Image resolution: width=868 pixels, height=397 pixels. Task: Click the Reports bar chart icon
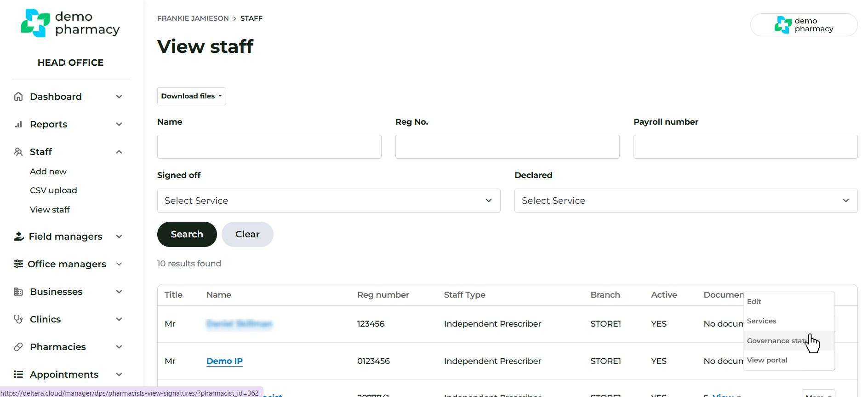click(18, 124)
